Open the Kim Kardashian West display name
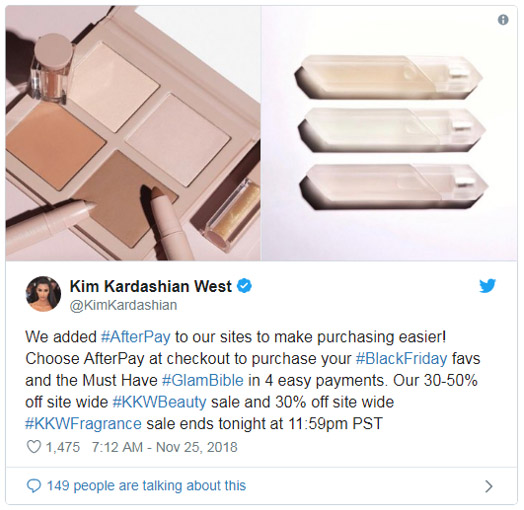The width and height of the screenshot is (524, 510). (151, 286)
